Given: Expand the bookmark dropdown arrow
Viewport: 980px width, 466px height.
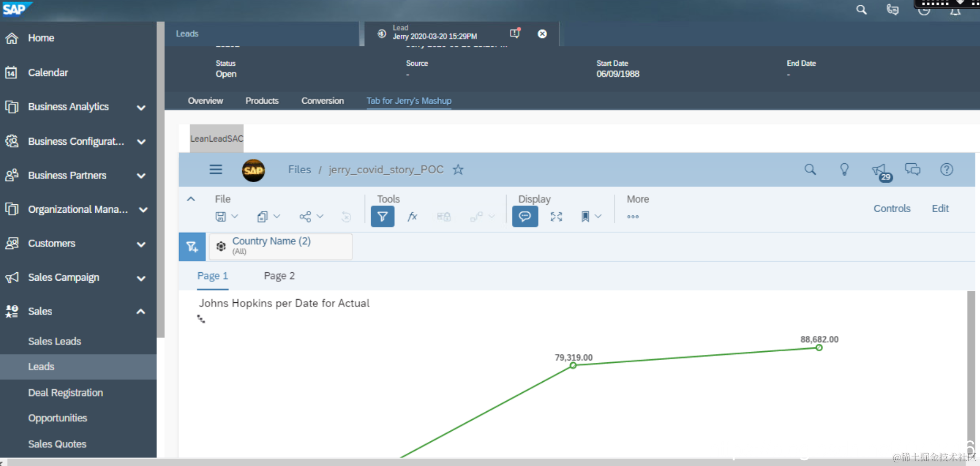Looking at the screenshot, I should [x=598, y=216].
